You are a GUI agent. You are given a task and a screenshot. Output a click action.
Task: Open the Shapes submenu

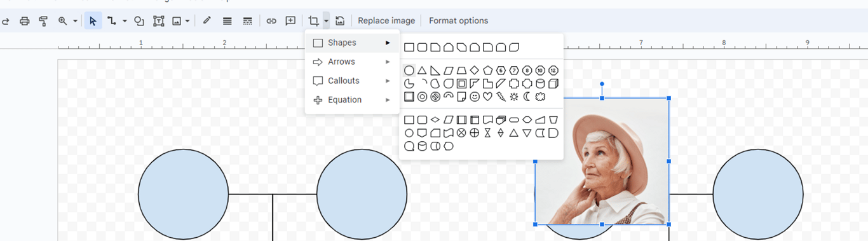click(352, 43)
